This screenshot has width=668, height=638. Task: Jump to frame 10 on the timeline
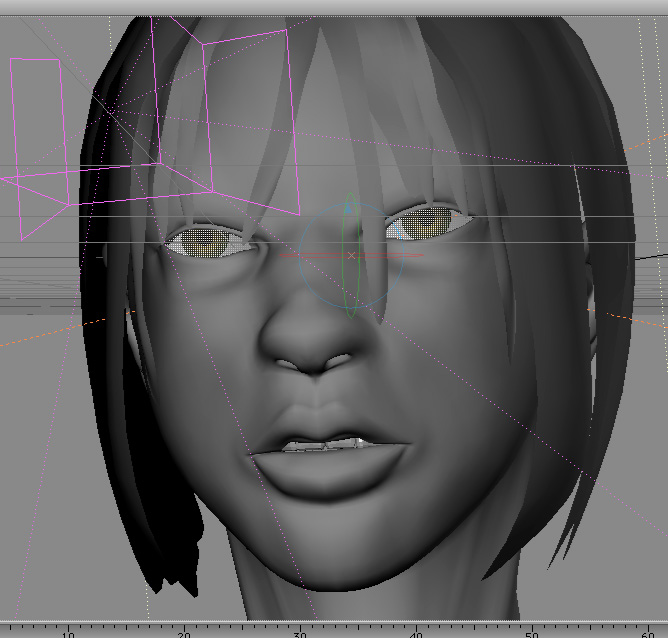[68, 631]
